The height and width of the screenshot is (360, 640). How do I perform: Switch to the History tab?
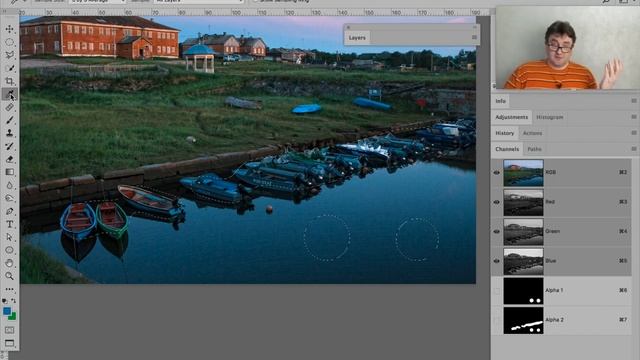[x=504, y=133]
